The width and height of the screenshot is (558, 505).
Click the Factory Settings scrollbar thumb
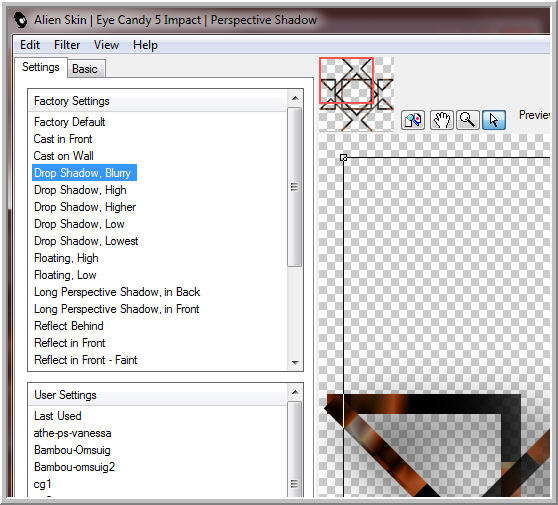294,187
